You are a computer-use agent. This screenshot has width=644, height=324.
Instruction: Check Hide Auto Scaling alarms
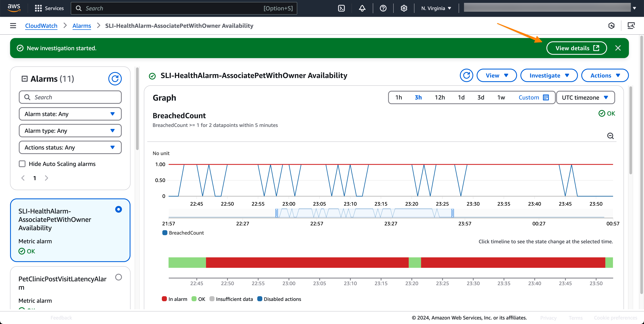coord(22,164)
